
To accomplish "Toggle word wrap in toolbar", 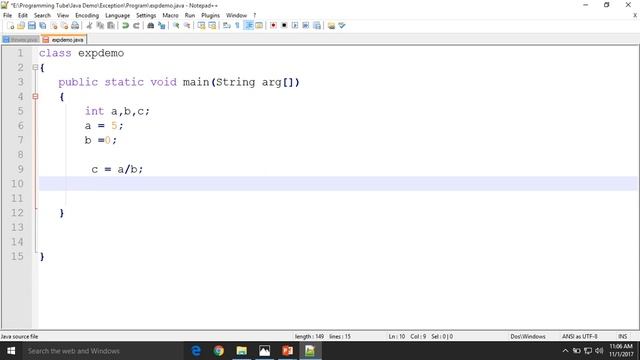I will coord(227,26).
